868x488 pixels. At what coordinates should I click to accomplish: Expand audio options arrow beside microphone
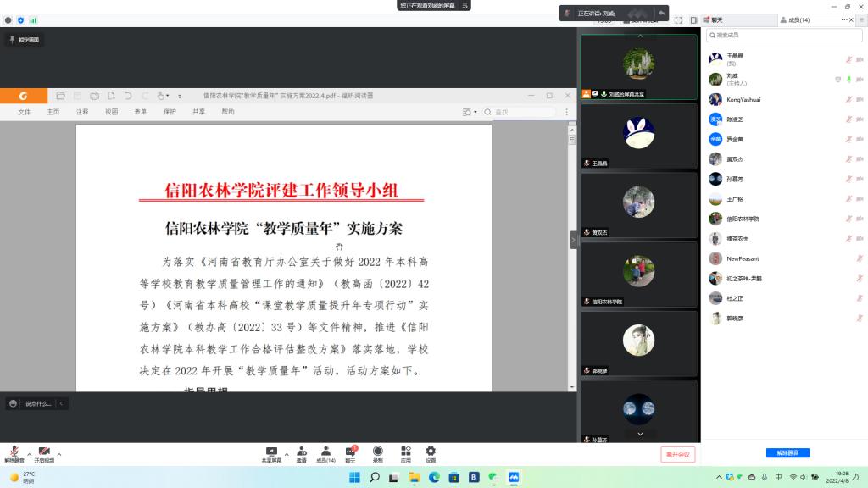pos(29,454)
